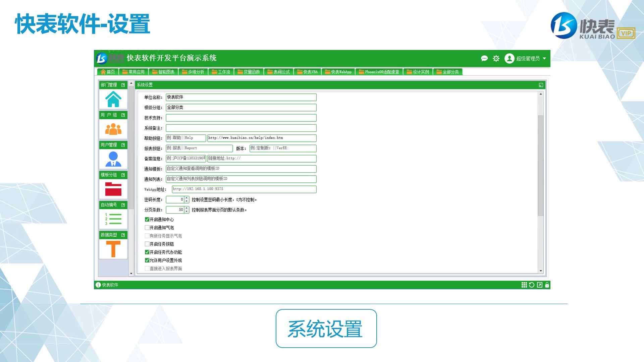Open the 模板分组 red folder icon
Screen dimensions: 644x362
pos(113,189)
